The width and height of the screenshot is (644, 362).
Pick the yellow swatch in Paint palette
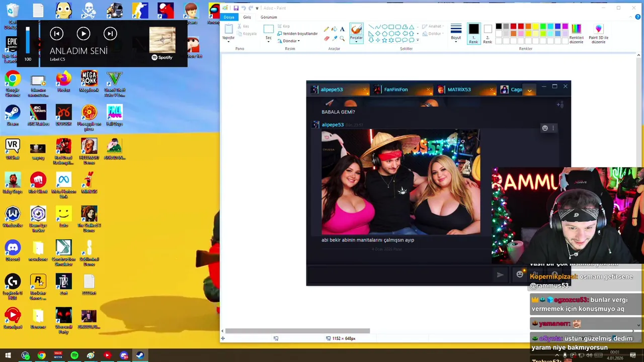tap(535, 27)
